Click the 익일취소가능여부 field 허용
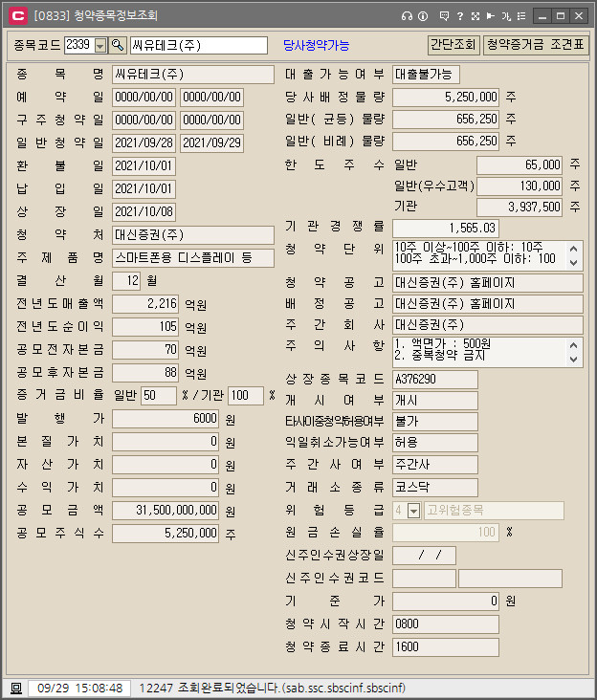The image size is (597, 700). click(435, 443)
